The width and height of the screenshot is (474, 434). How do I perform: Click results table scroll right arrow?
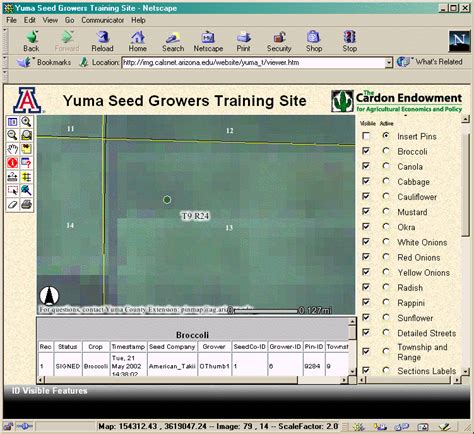pyautogui.click(x=344, y=380)
